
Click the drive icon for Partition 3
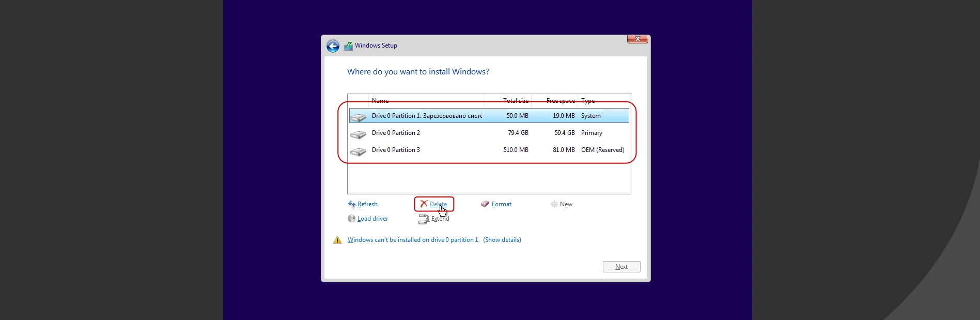click(x=358, y=151)
